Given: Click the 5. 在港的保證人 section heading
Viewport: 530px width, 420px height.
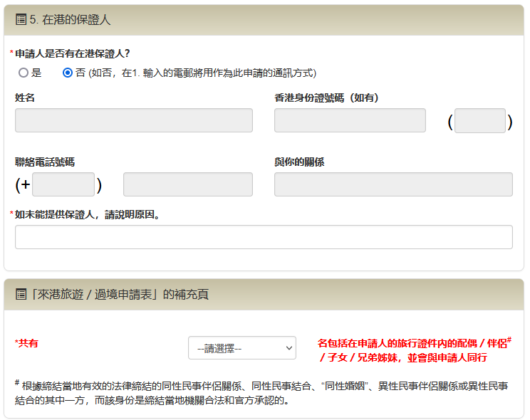Looking at the screenshot, I should 70,20.
